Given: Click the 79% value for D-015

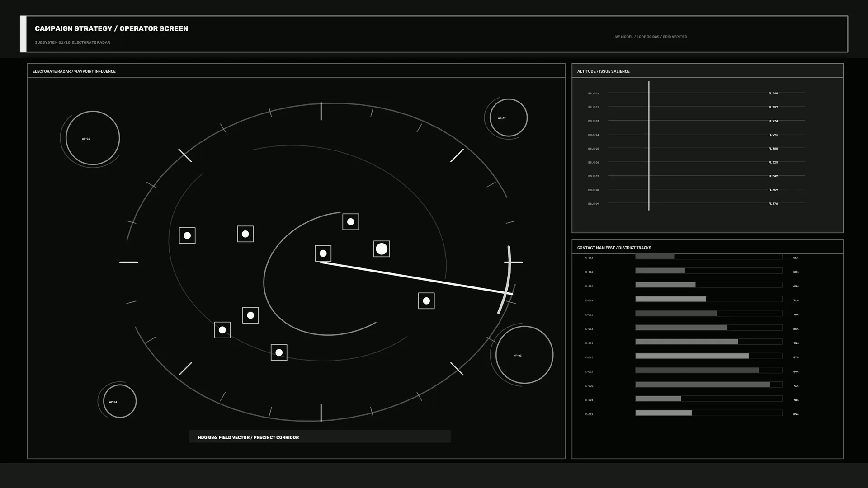Looking at the screenshot, I should point(796,315).
